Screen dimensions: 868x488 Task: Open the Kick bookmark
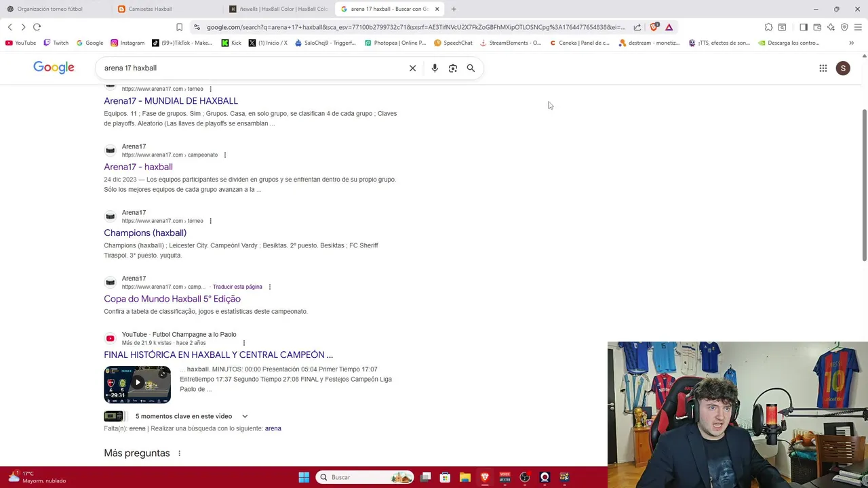point(231,43)
